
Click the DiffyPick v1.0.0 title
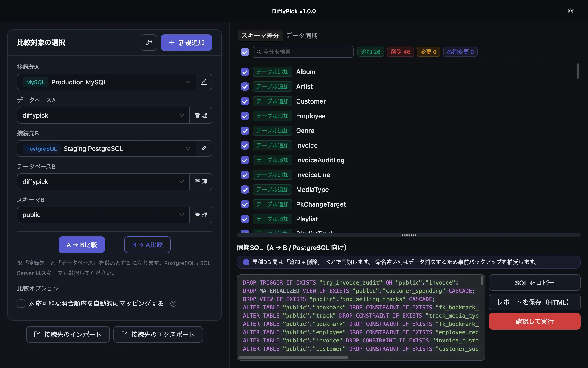pyautogui.click(x=294, y=11)
